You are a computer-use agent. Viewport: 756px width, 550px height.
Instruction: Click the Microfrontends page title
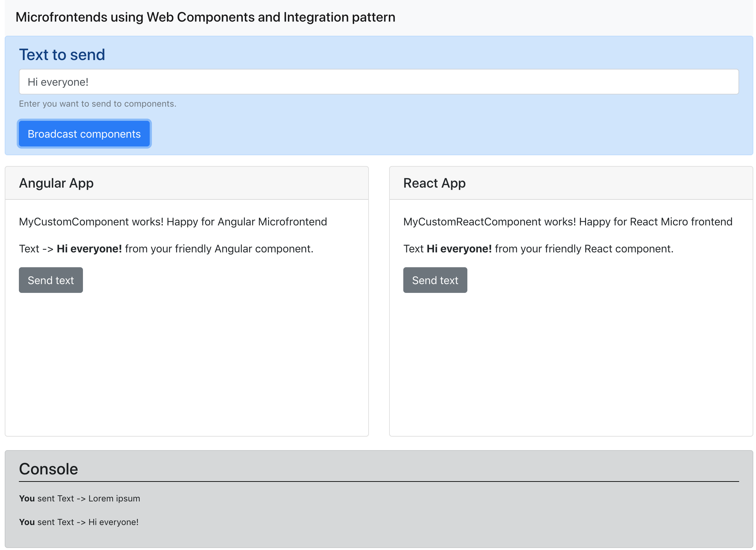205,17
